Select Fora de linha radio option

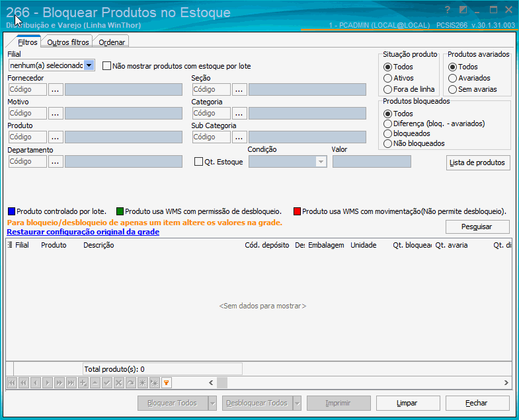coord(387,90)
